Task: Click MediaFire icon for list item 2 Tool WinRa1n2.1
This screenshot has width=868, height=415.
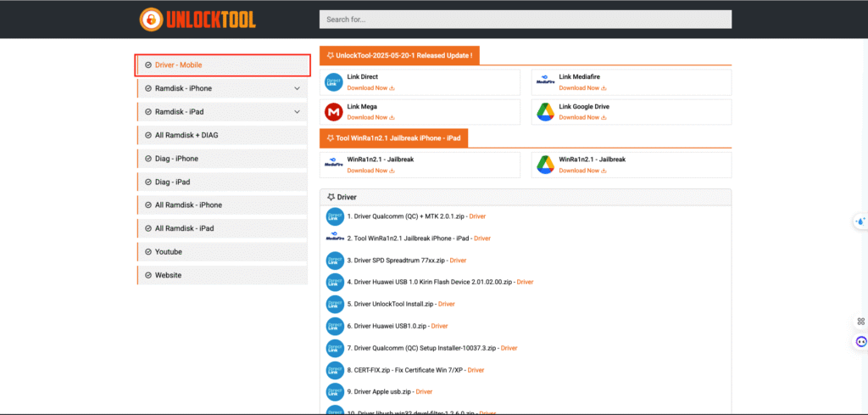Action: click(x=335, y=238)
